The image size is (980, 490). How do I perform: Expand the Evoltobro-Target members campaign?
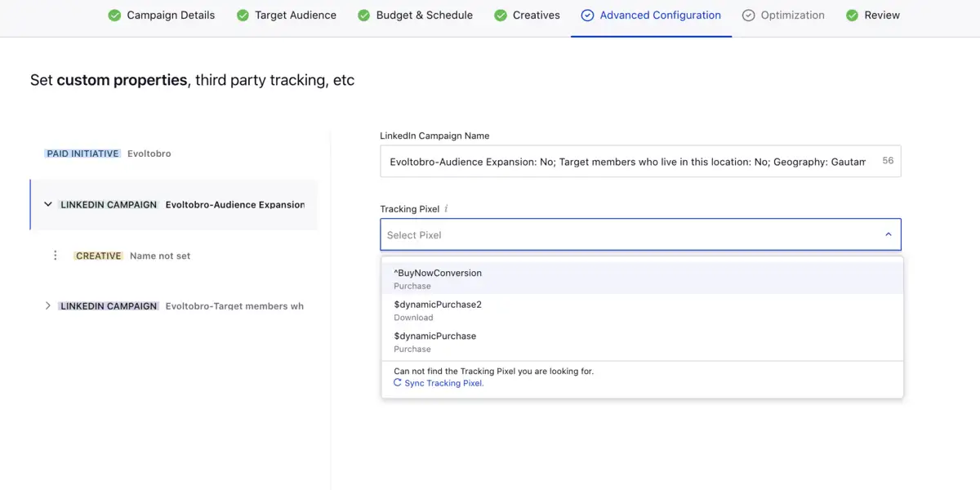[48, 306]
